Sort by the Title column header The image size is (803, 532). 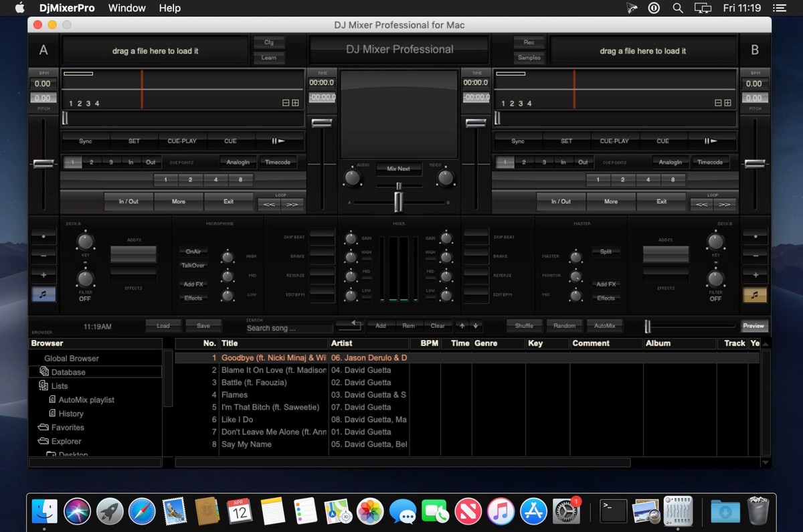pos(274,343)
